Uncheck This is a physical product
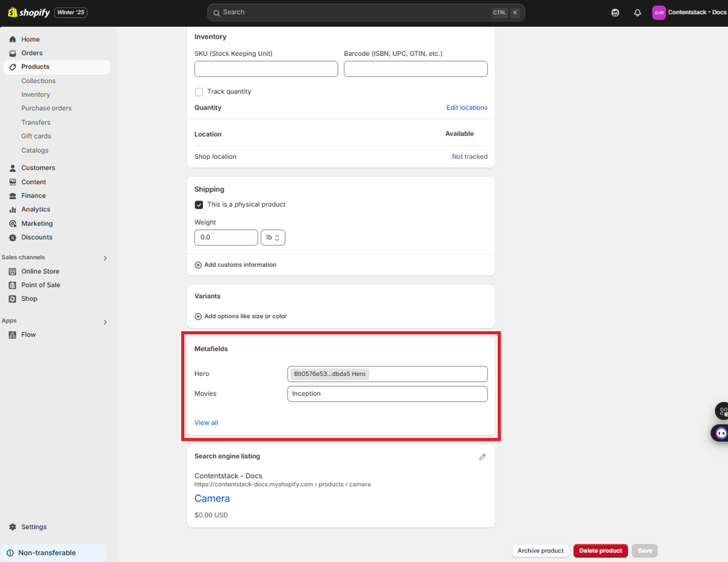This screenshot has width=728, height=562. click(x=199, y=205)
